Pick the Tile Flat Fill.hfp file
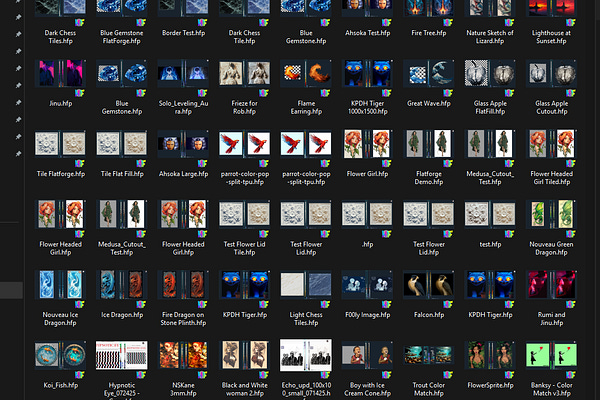 pyautogui.click(x=122, y=154)
